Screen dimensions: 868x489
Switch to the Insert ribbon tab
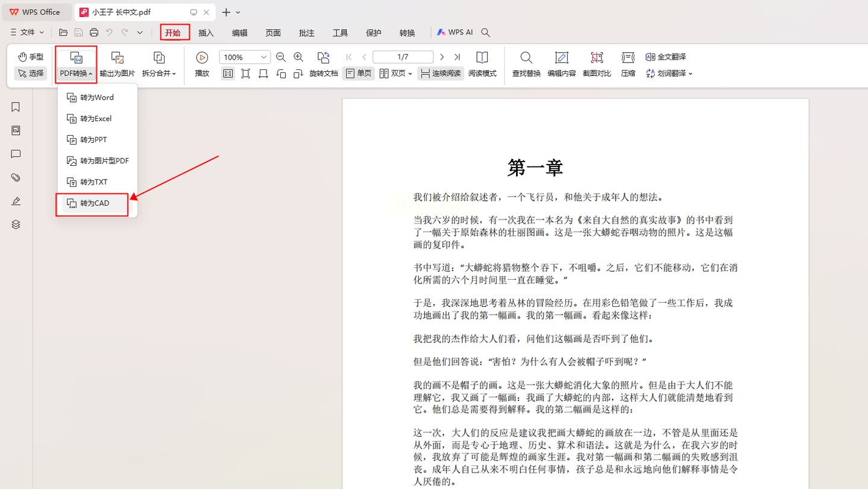[x=206, y=33]
